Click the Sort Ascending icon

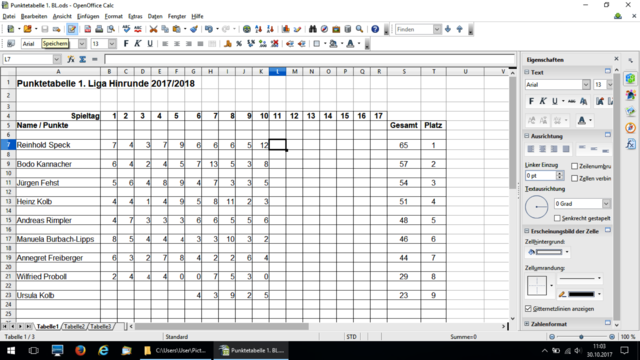pos(258,29)
